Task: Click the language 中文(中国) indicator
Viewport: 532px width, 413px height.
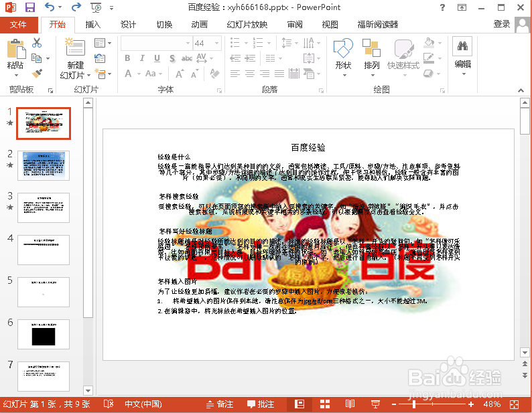Action: (x=143, y=404)
